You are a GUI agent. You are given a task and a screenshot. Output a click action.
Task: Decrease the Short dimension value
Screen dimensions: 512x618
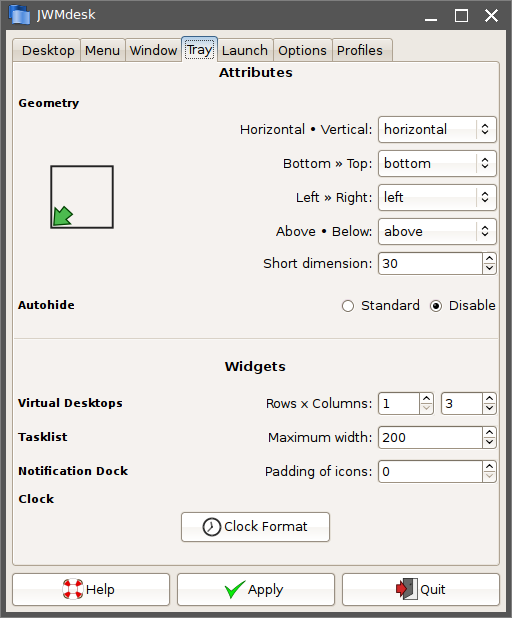coord(489,269)
